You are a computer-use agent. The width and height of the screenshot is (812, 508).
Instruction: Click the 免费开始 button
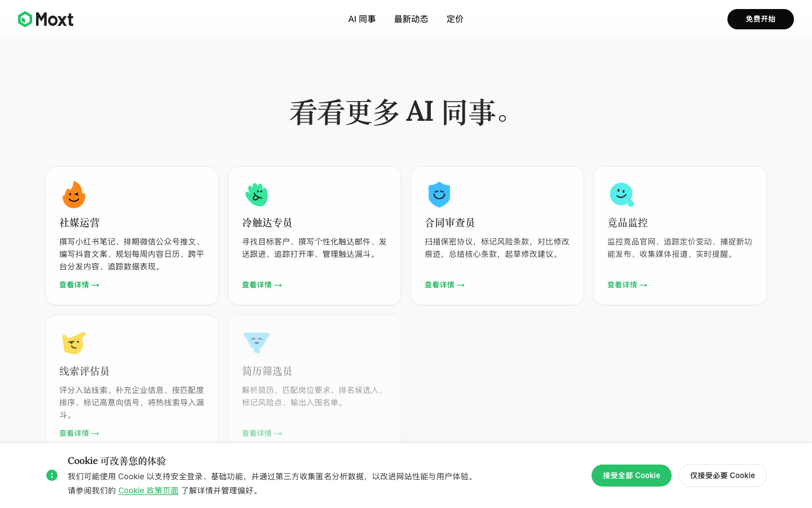pos(761,19)
